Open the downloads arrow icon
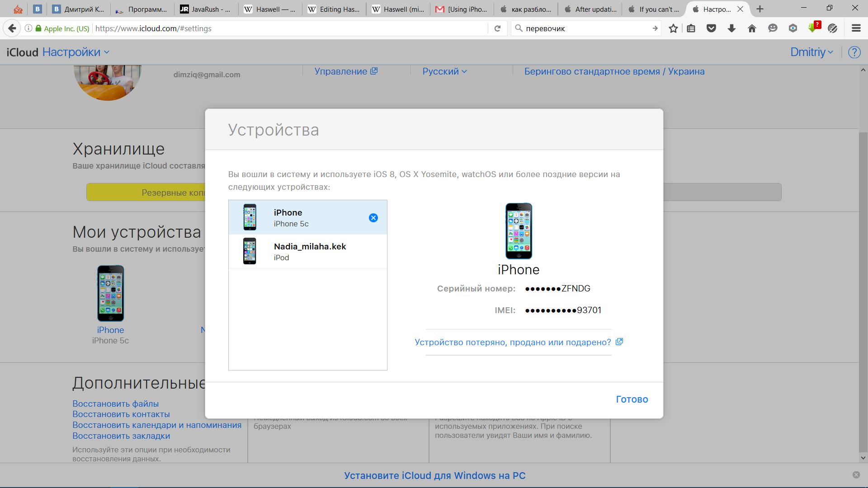868x488 pixels. pos(731,28)
